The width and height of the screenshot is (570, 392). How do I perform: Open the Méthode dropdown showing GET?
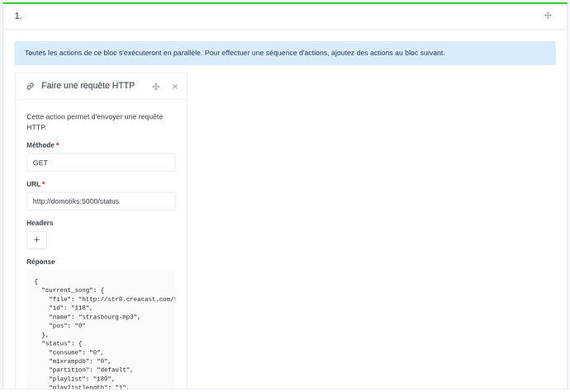101,163
